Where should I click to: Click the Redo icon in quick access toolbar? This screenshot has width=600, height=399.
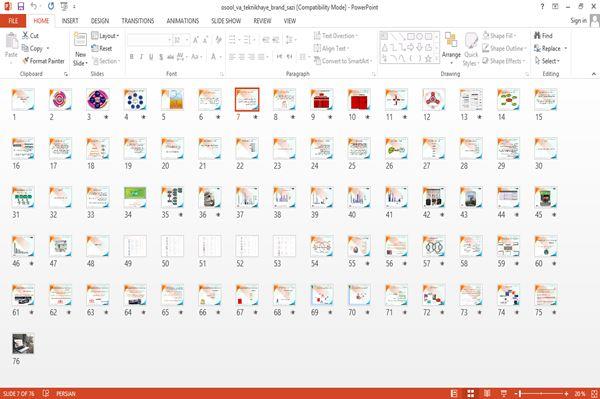click(51, 7)
